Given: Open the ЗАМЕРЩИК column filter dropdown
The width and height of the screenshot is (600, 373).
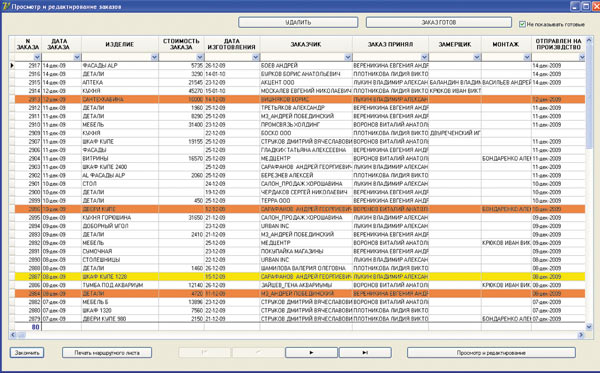Looking at the screenshot, I should tap(477, 57).
